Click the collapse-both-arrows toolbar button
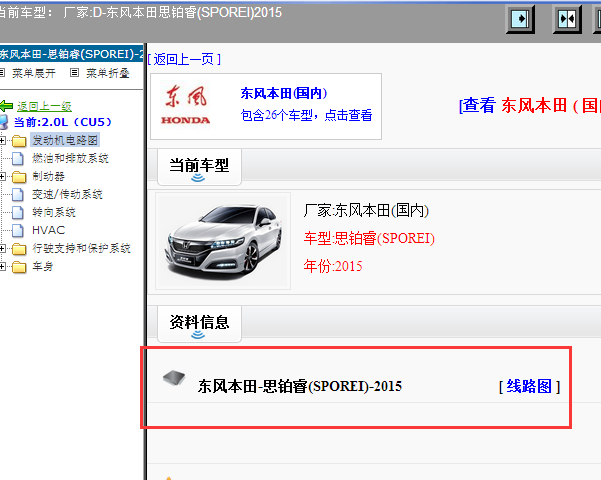This screenshot has height=480, width=601. 567,18
